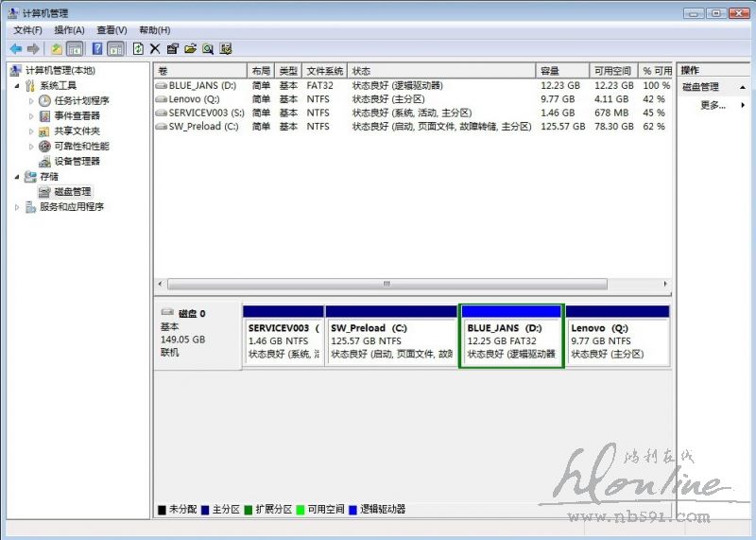This screenshot has height=540, width=756.
Task: Sort volumes by 文件系统 column header
Action: point(324,71)
